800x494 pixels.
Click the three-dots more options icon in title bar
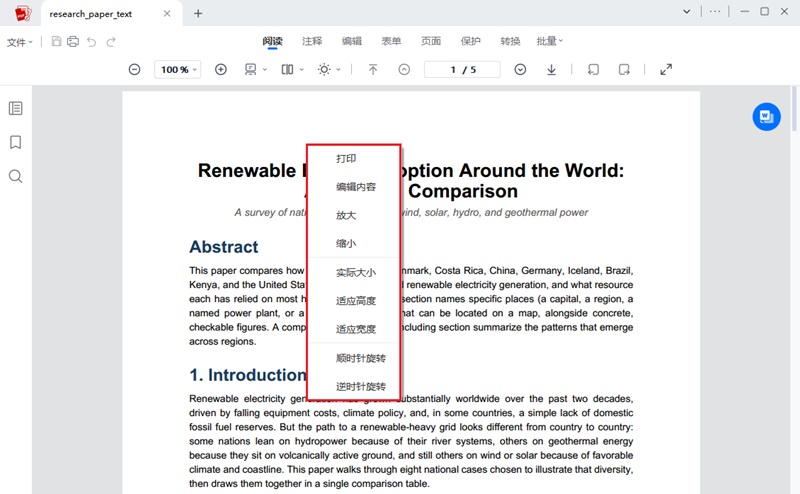715,11
